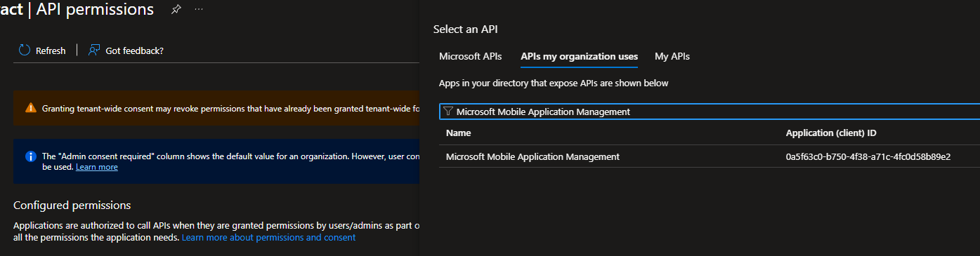Open the ellipsis more options menu
The image size is (980, 256).
tap(199, 10)
